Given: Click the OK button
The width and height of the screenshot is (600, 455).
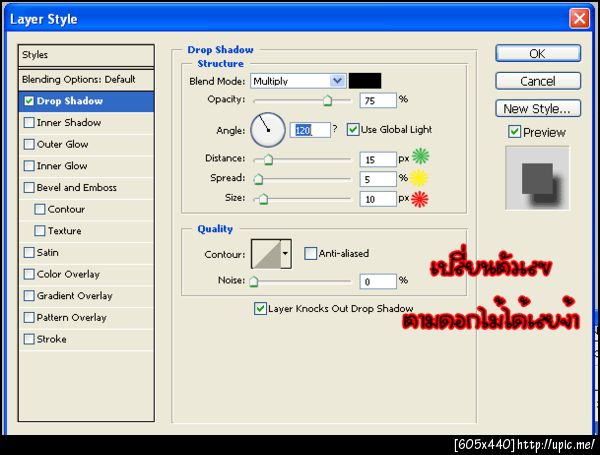Looking at the screenshot, I should [538, 54].
